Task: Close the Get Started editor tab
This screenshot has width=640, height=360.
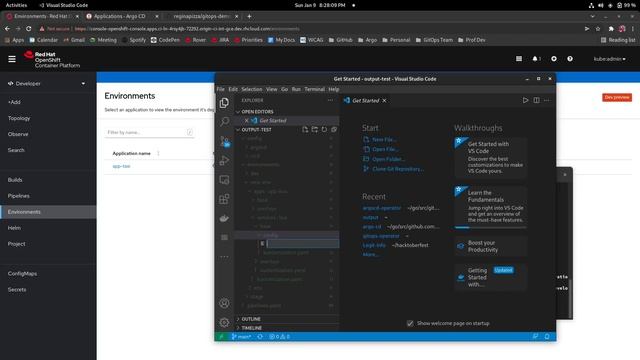Action: [384, 100]
